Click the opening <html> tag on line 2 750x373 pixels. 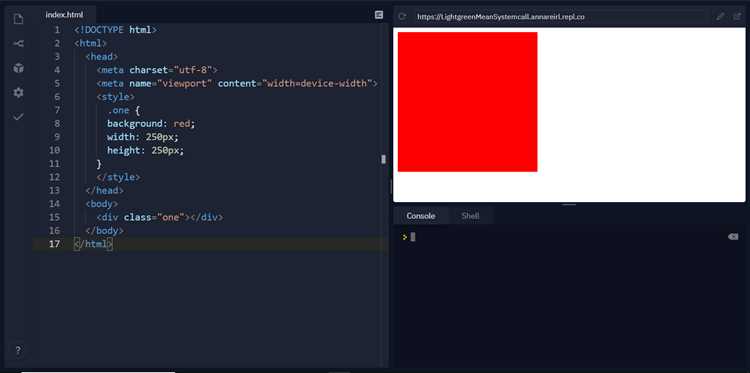coord(90,43)
